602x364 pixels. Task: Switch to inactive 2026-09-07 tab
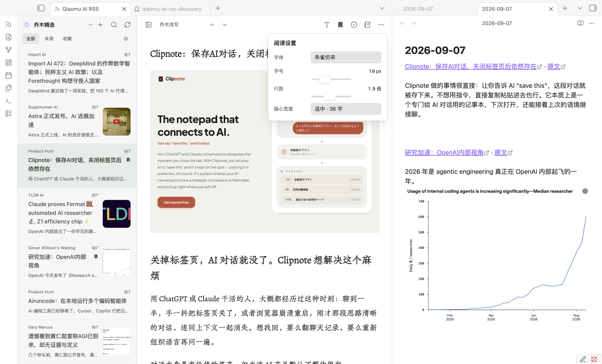coord(418,9)
